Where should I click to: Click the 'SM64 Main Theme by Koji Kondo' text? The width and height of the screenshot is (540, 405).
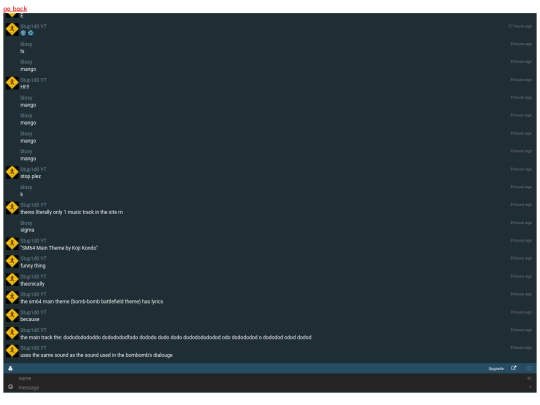59,248
